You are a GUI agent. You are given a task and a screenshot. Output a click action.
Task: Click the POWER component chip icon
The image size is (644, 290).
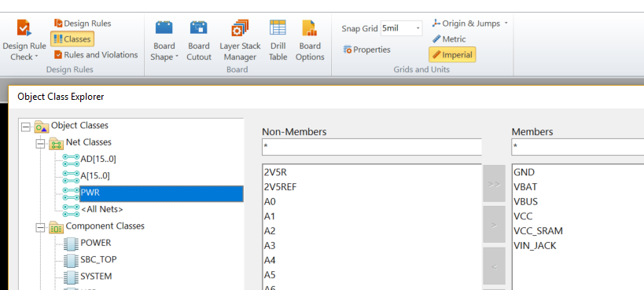pos(71,243)
